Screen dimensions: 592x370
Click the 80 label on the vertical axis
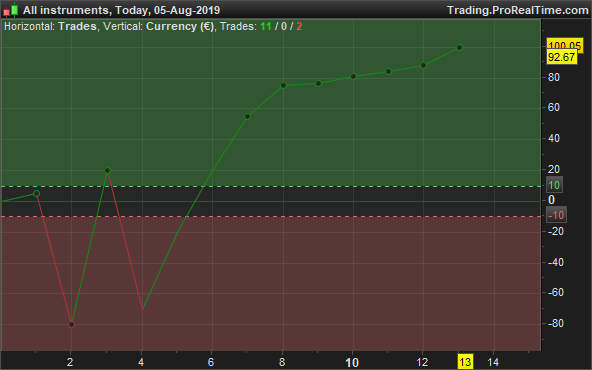[x=554, y=77]
